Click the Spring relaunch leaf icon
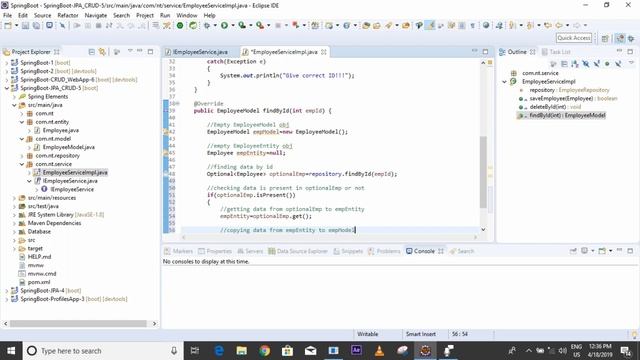 (193, 25)
